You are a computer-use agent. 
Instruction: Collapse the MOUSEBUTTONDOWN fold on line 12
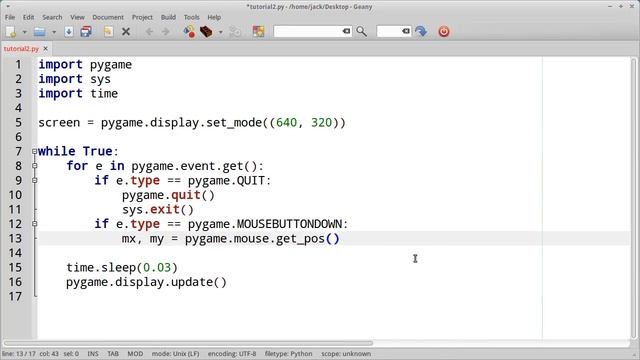point(35,224)
